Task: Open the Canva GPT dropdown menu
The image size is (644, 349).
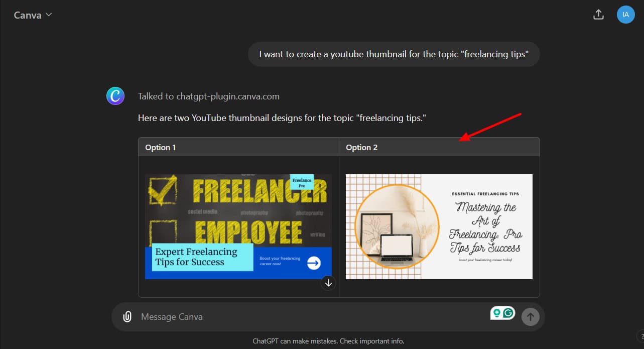Action: (33, 15)
